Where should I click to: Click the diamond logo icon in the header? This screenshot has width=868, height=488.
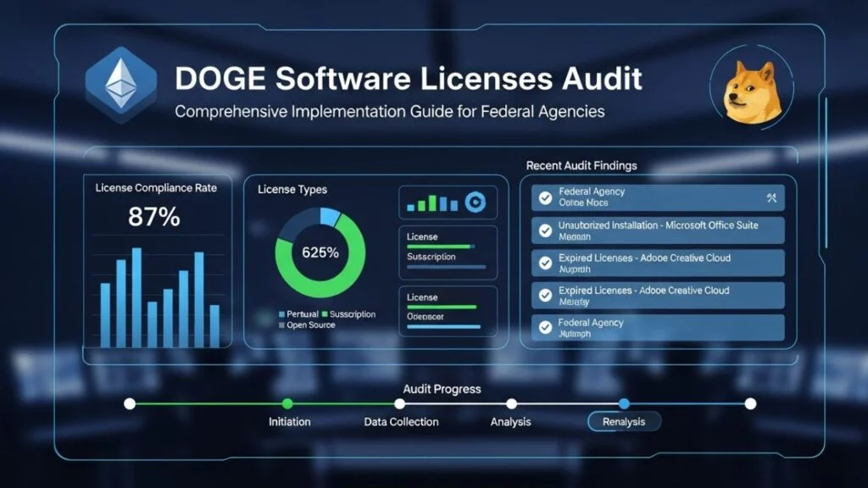coord(121,81)
